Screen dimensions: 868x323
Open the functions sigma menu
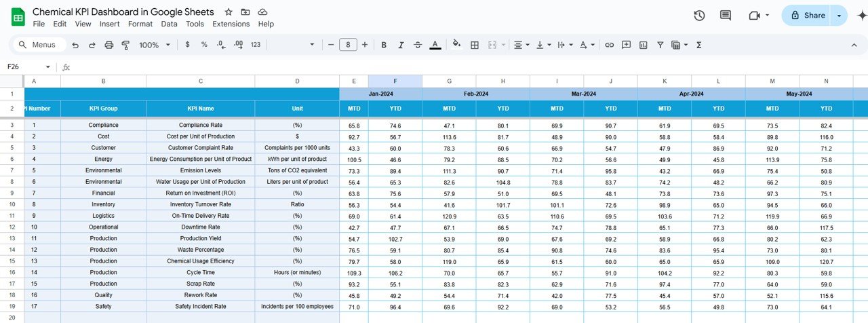click(699, 45)
